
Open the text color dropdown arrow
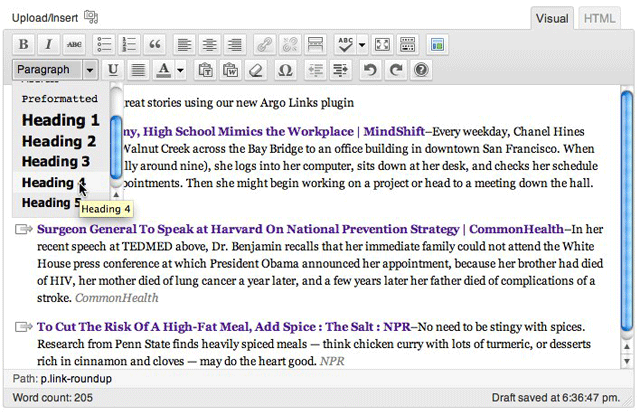coord(180,70)
